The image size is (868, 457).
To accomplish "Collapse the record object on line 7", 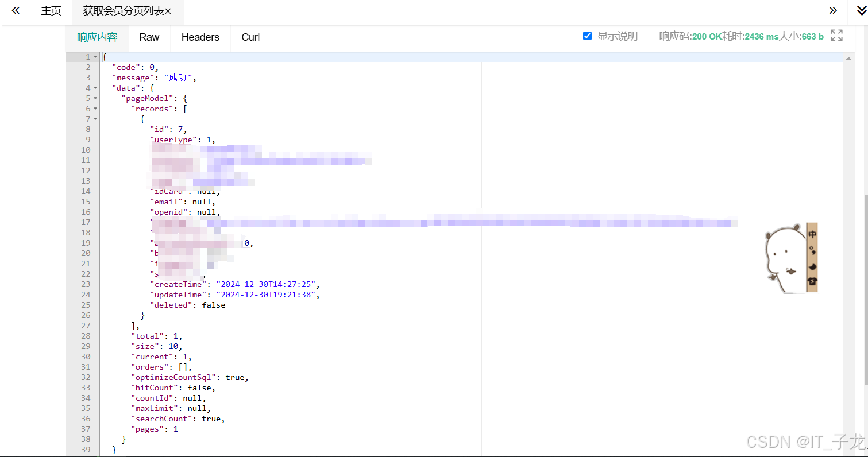I will 95,119.
